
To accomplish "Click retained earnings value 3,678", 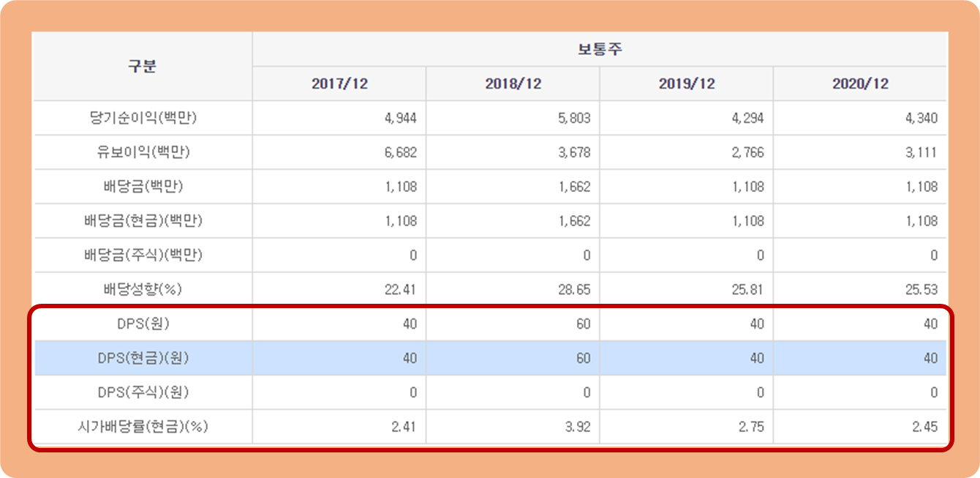I will coord(573,153).
